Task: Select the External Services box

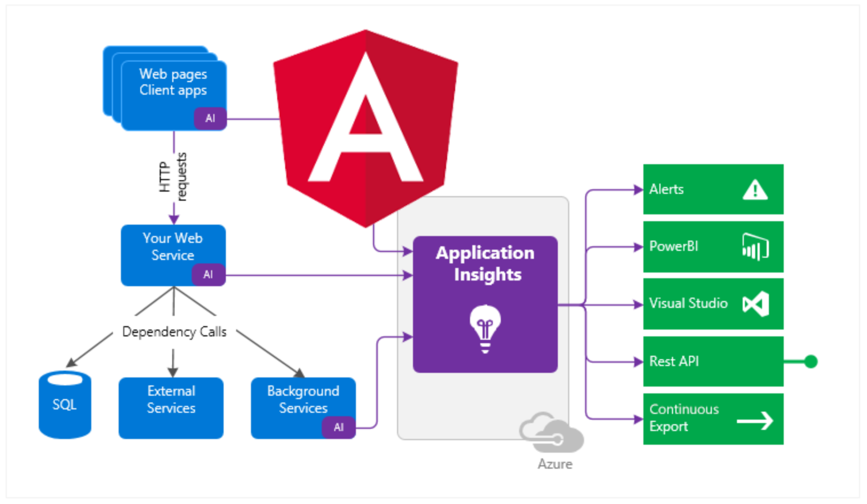Action: tap(171, 408)
